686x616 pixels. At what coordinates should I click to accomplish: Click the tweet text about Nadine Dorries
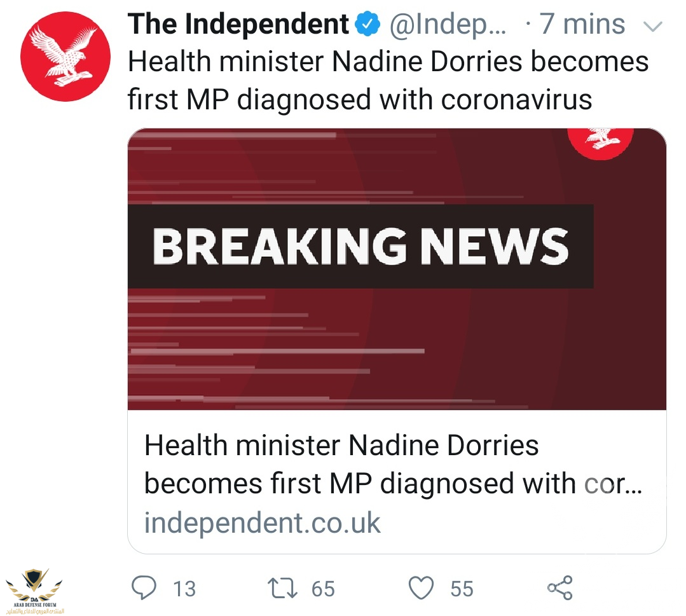[x=388, y=80]
